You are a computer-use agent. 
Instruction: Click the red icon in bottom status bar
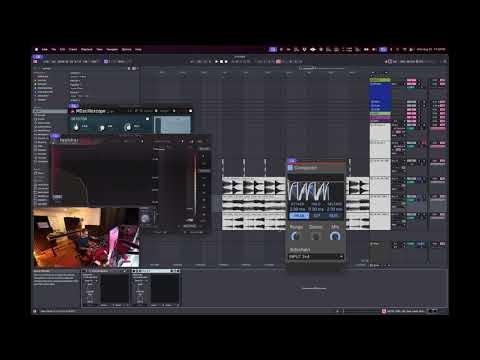[384, 311]
